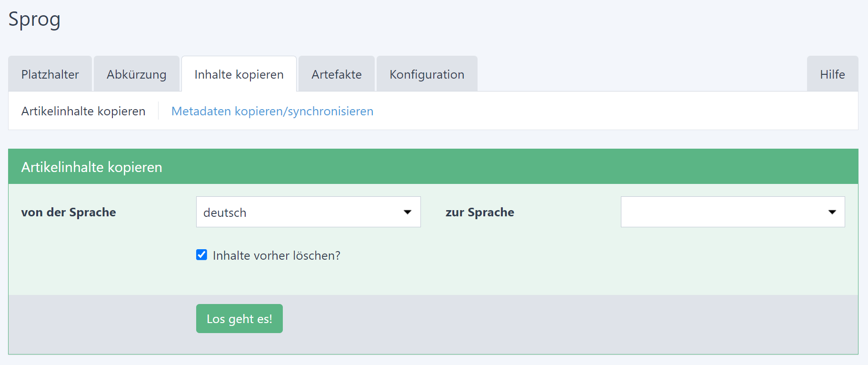The height and width of the screenshot is (365, 868).
Task: Click the arrow icon of the empty dropdown
Action: pos(832,212)
